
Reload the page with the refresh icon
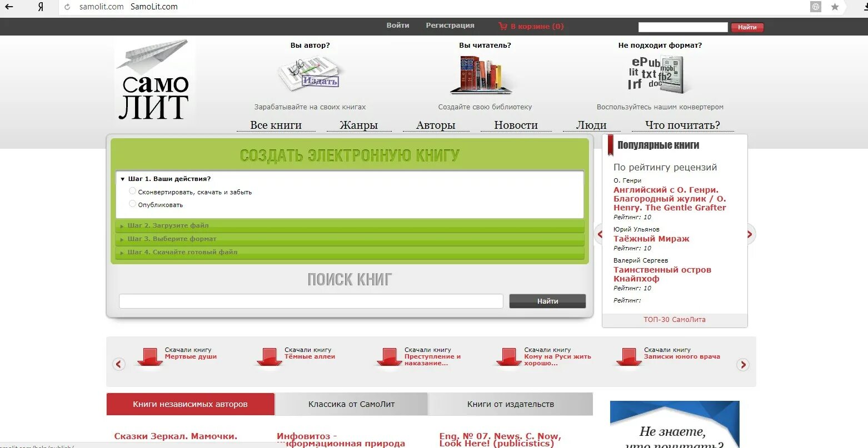tap(68, 7)
